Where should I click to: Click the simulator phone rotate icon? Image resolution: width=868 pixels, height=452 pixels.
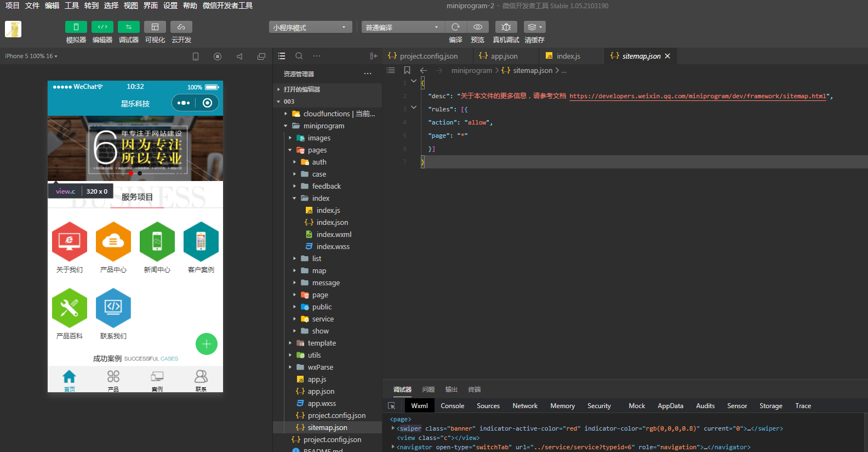(196, 56)
